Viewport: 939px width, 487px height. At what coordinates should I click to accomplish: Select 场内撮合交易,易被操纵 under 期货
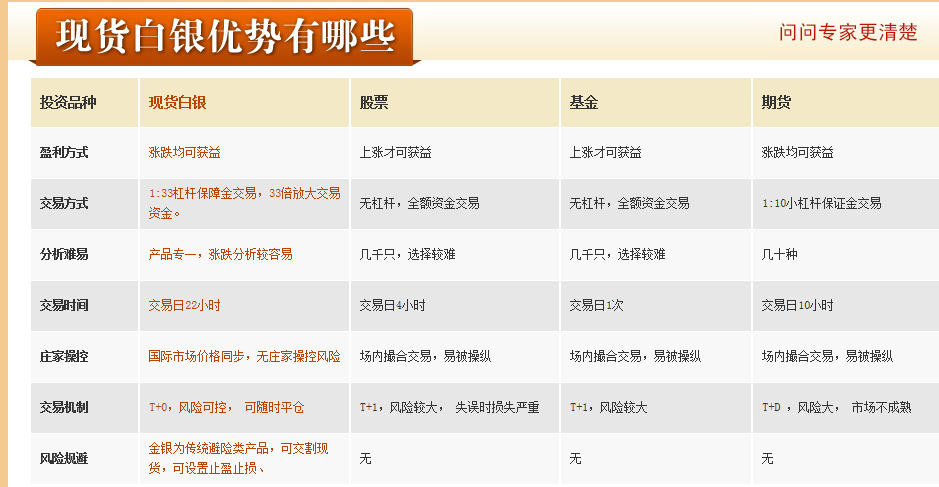pos(828,356)
